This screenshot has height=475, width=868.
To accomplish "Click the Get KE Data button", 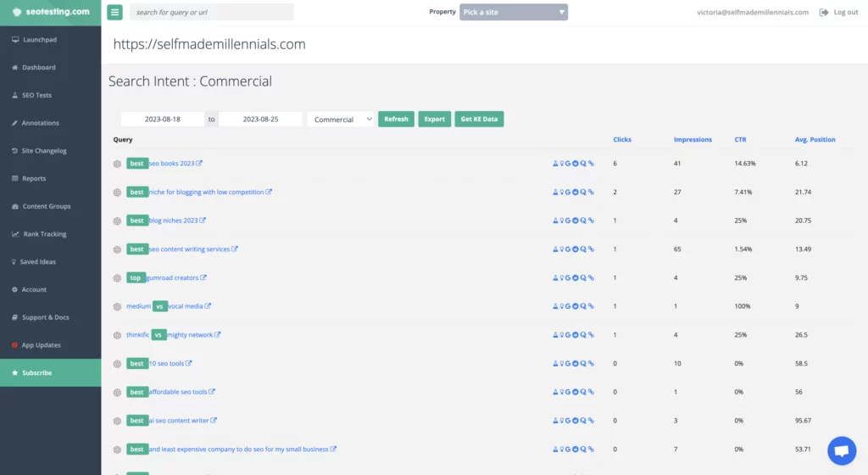I will coord(479,119).
